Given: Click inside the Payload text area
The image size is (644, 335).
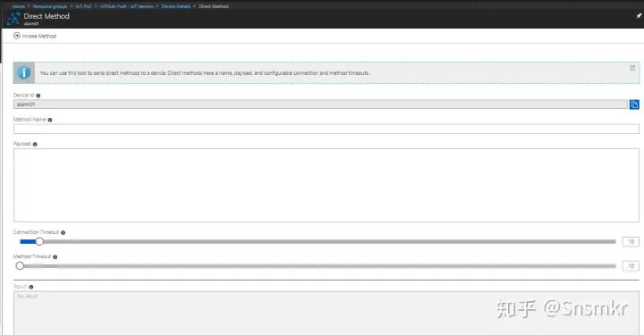Looking at the screenshot, I should pos(326,185).
